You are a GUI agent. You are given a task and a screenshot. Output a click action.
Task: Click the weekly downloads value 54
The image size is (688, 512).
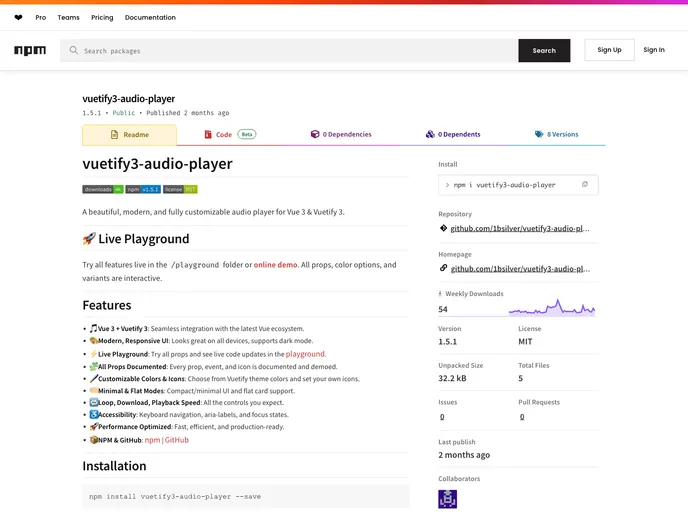coord(443,309)
